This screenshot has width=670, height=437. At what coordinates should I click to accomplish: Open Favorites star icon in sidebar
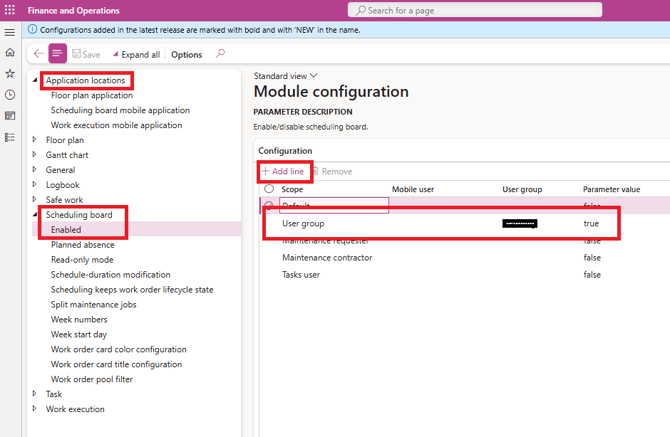(10, 74)
